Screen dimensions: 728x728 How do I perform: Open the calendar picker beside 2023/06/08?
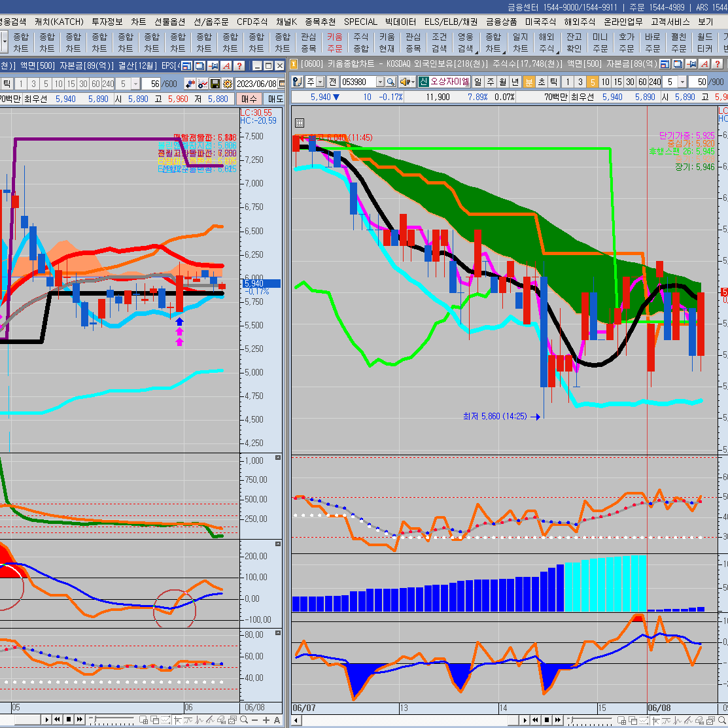coord(281,84)
